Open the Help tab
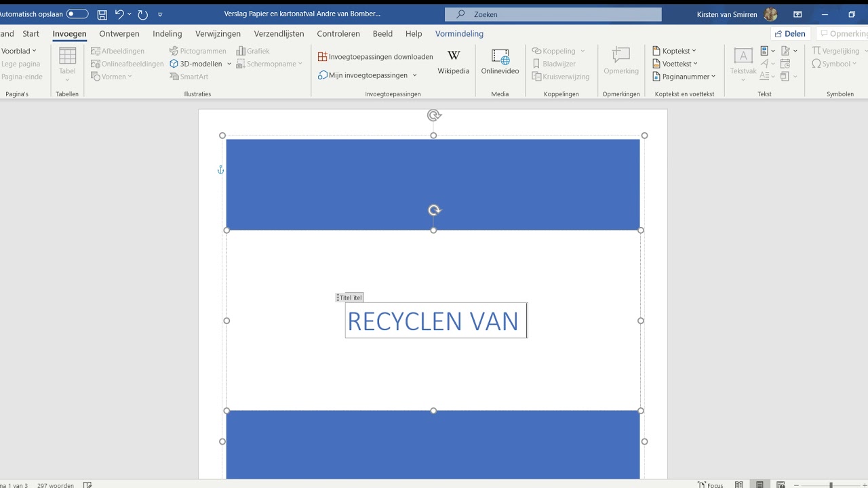This screenshot has height=488, width=868. click(x=414, y=34)
